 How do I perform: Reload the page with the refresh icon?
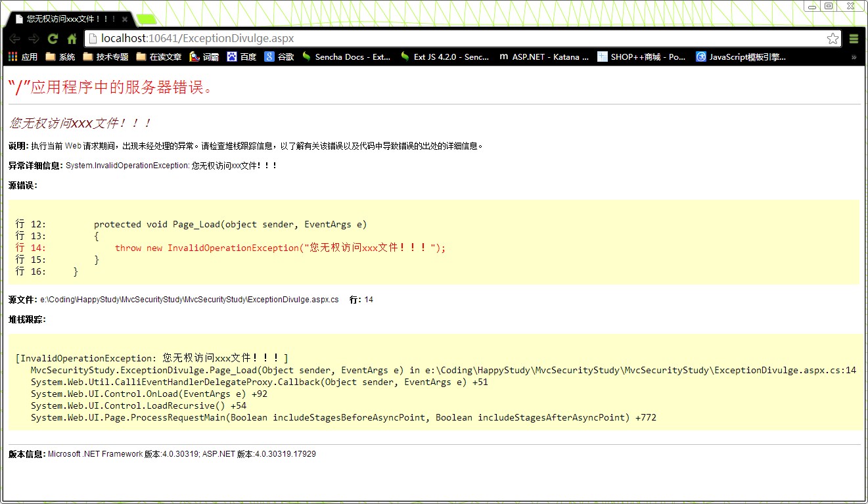point(53,39)
